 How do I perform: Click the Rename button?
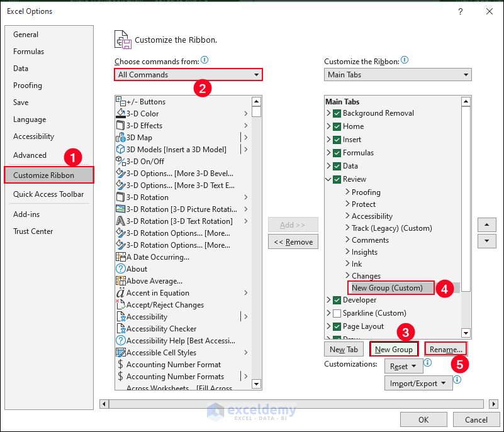click(x=446, y=350)
